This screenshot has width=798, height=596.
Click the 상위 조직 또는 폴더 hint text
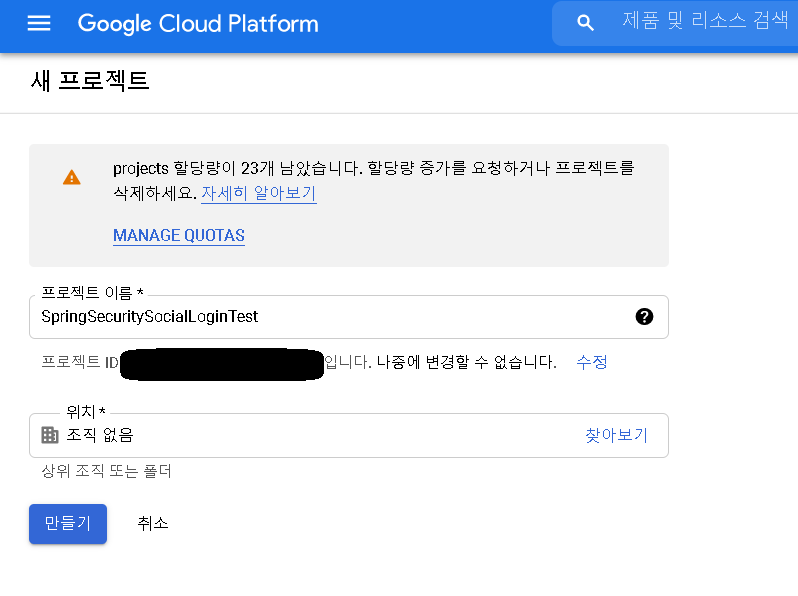pyautogui.click(x=106, y=471)
